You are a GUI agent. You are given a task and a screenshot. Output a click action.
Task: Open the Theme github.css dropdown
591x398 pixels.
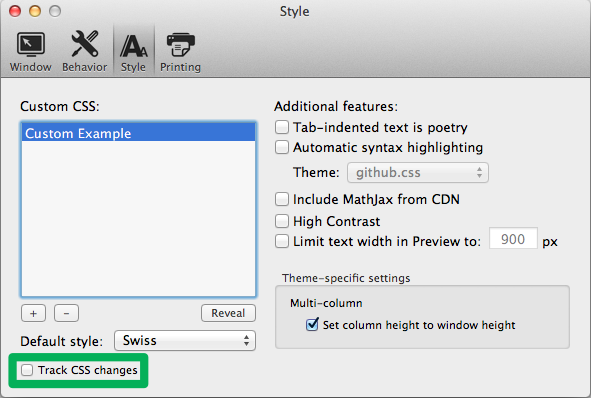(418, 173)
